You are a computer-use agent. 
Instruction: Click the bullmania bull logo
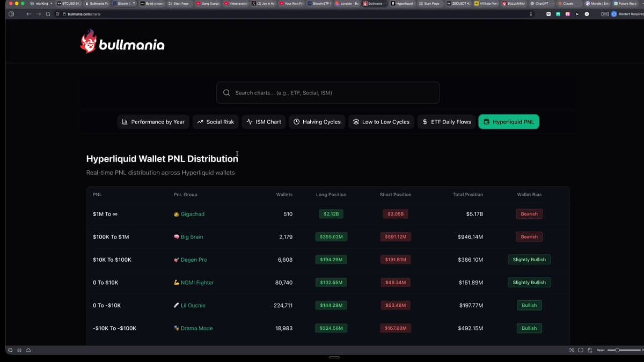89,44
